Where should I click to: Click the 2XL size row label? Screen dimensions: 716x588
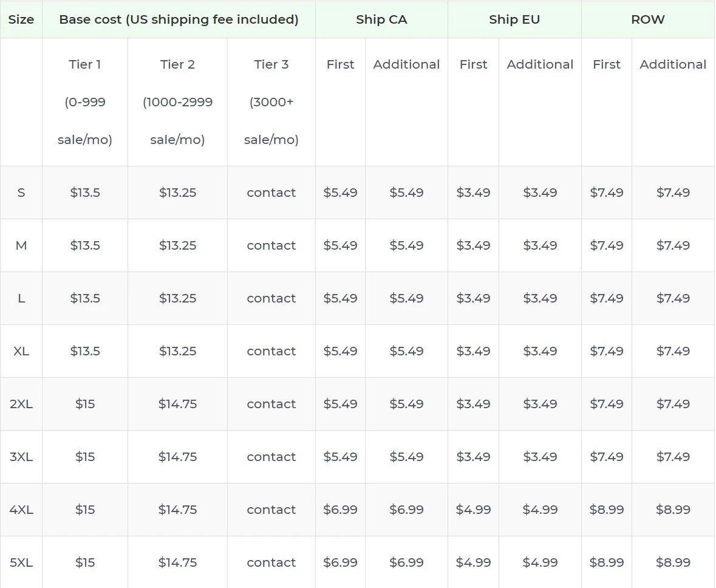point(21,404)
